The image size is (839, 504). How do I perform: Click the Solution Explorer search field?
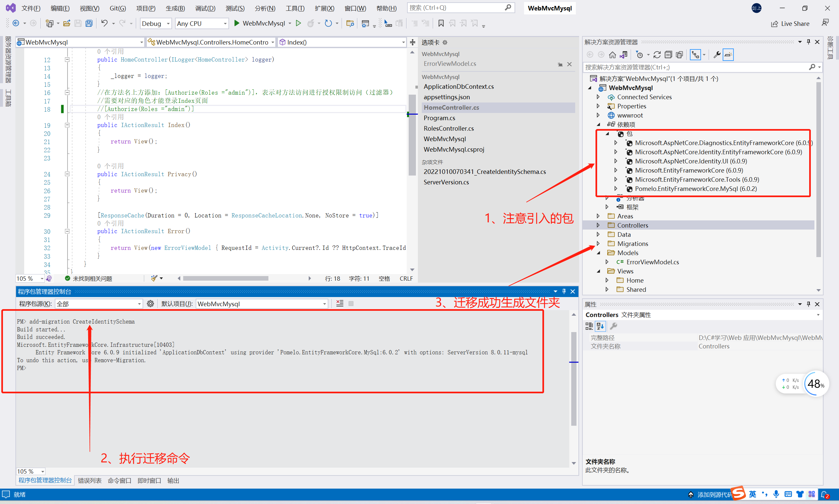693,67
